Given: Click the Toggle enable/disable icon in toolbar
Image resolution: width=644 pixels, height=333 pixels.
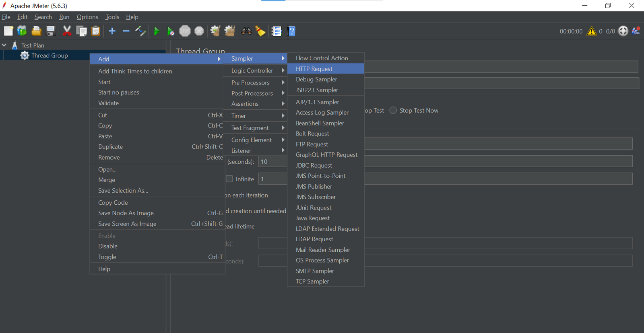Looking at the screenshot, I should click(x=140, y=31).
